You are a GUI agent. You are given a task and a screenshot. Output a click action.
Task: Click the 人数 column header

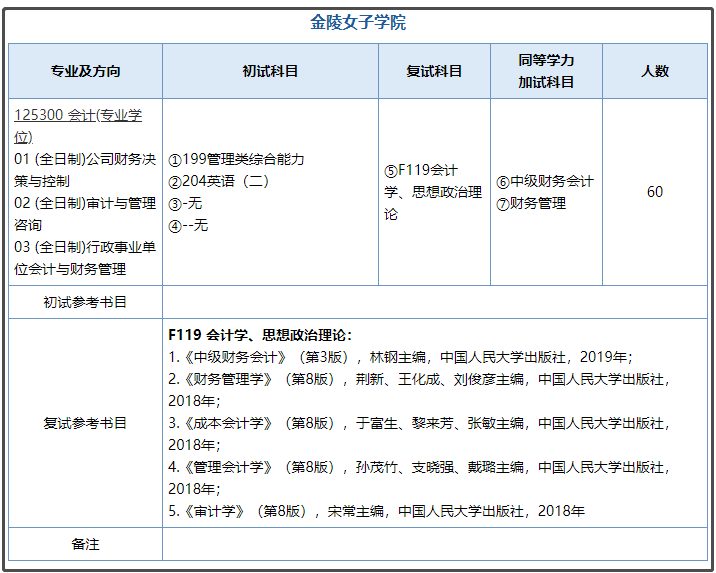point(654,71)
